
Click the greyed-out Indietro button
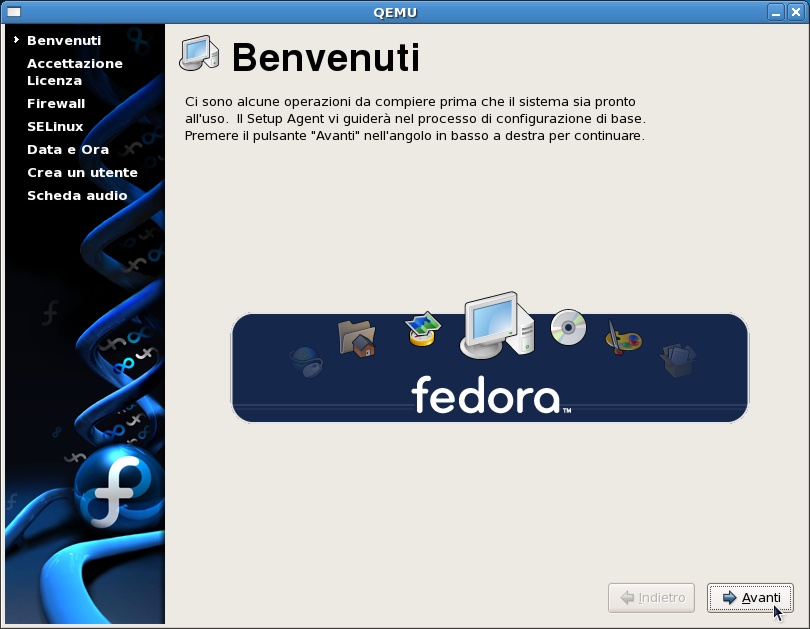click(651, 598)
